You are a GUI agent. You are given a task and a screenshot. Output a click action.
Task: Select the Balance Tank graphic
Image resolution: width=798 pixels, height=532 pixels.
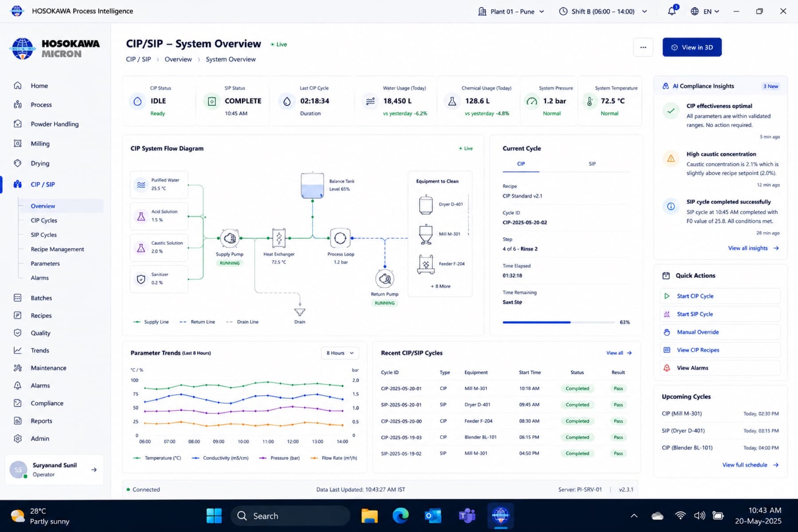(313, 185)
